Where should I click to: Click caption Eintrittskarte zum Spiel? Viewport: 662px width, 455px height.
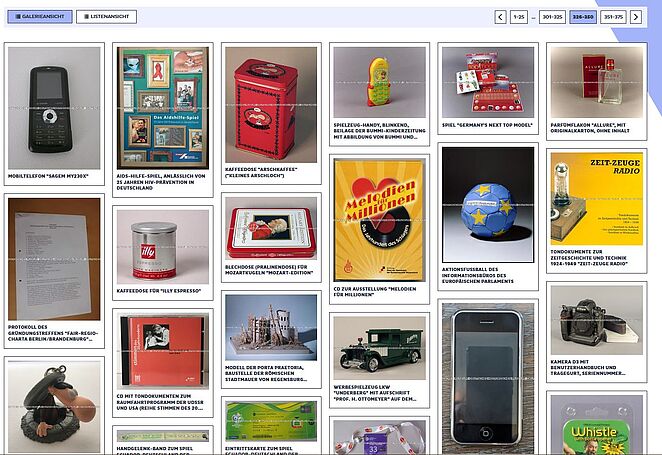[x=262, y=450]
